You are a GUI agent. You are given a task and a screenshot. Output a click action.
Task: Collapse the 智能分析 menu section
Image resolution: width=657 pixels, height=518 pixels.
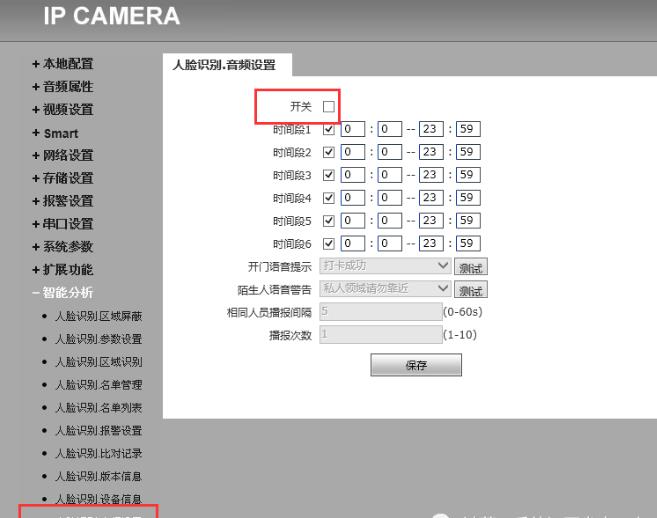(x=65, y=293)
